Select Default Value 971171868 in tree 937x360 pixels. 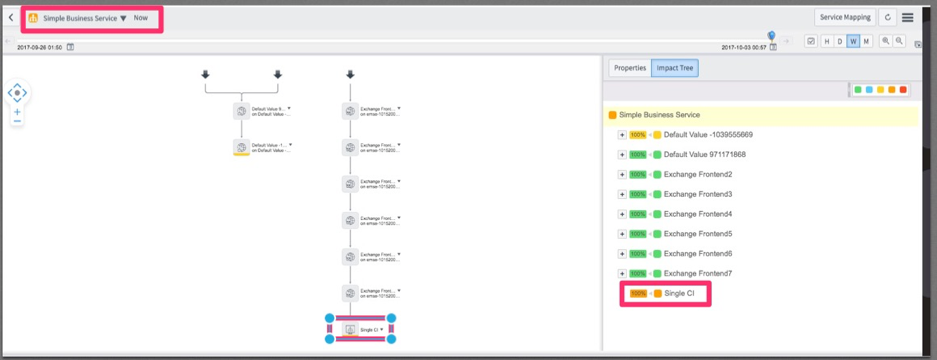705,155
